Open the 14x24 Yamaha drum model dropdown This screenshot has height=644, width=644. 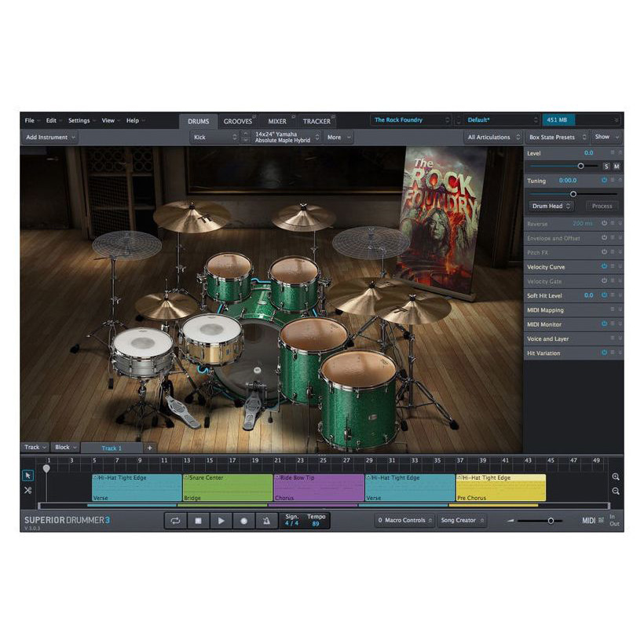coord(287,137)
